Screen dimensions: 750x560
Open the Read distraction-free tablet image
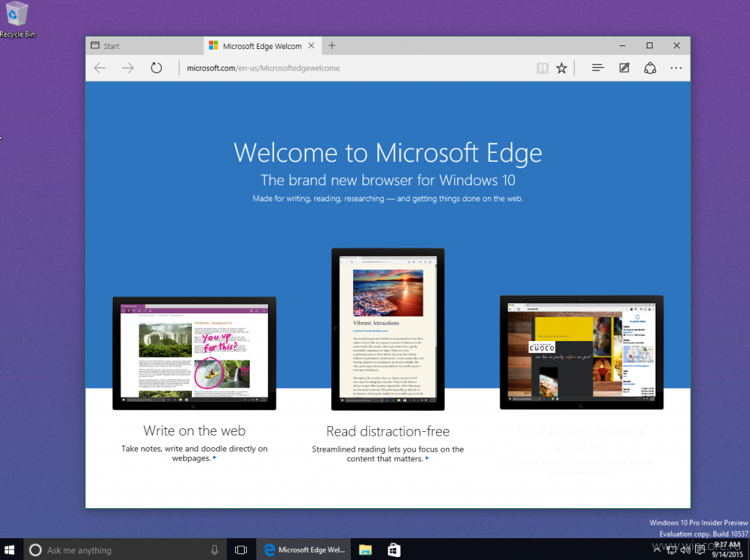(388, 329)
